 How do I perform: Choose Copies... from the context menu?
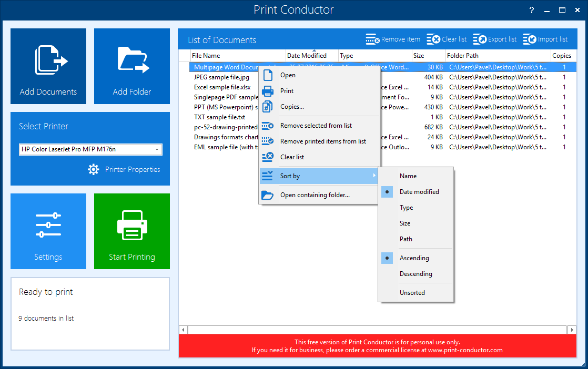pos(319,107)
